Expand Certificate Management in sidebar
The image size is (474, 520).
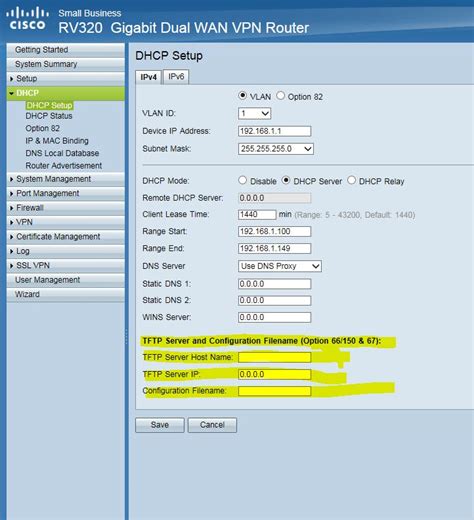[x=66, y=237]
